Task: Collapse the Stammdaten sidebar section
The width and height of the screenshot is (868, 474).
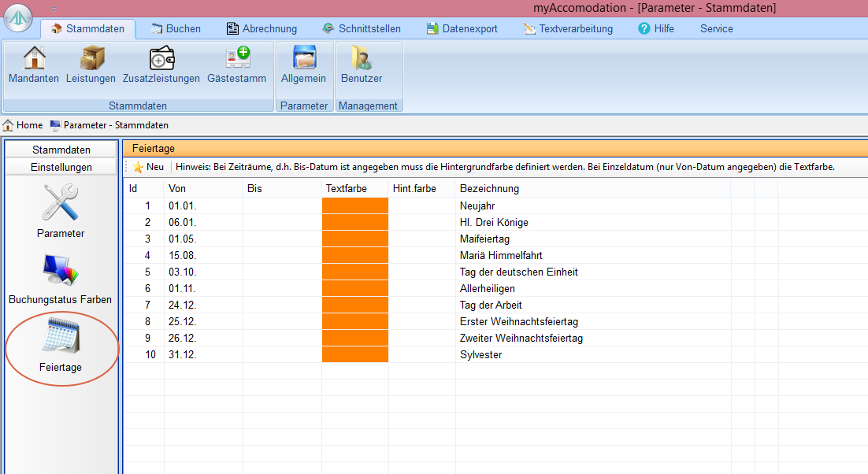Action: pos(61,150)
